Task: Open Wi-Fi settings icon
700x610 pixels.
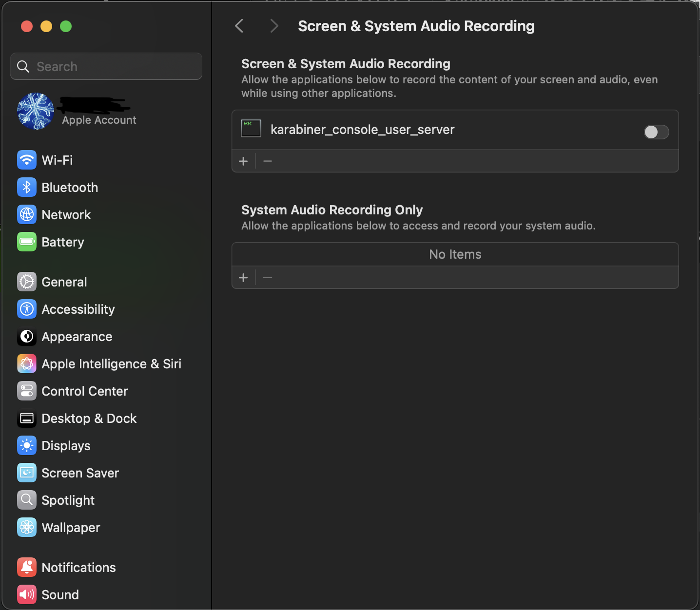Action: [x=27, y=160]
